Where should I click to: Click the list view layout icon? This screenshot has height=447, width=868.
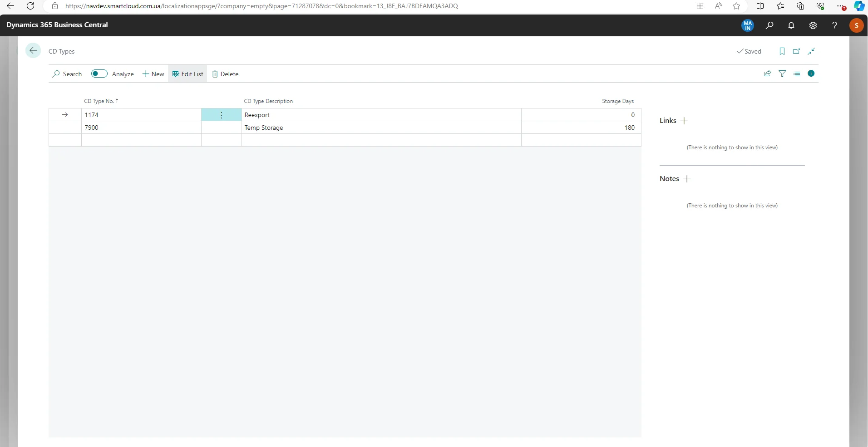point(797,74)
